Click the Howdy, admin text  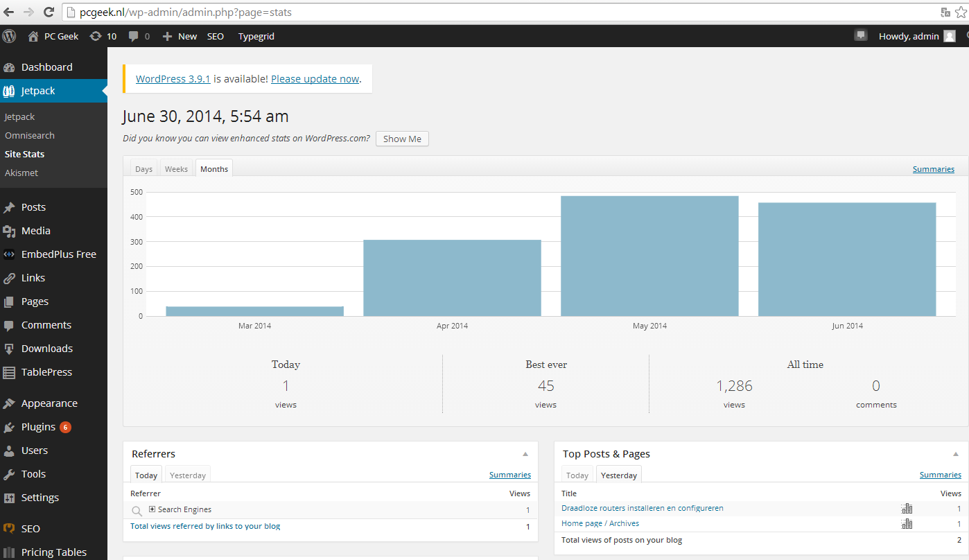[909, 36]
